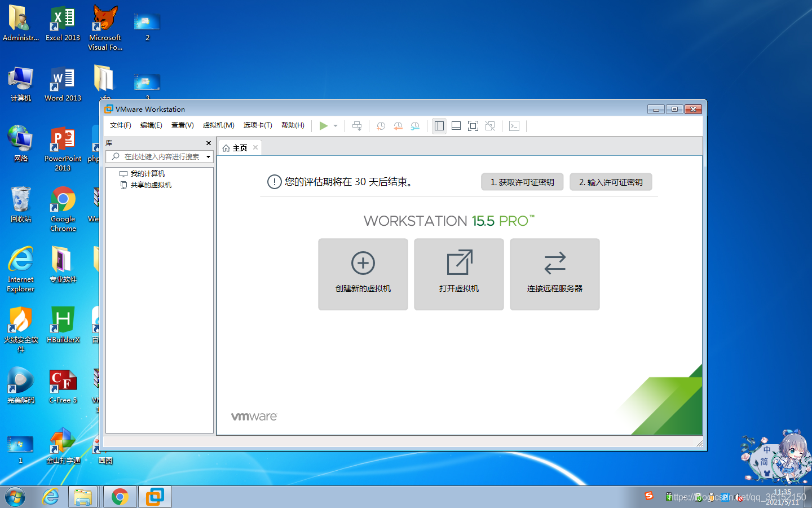
Task: Click the 打开虚拟机 tile
Action: tap(459, 274)
